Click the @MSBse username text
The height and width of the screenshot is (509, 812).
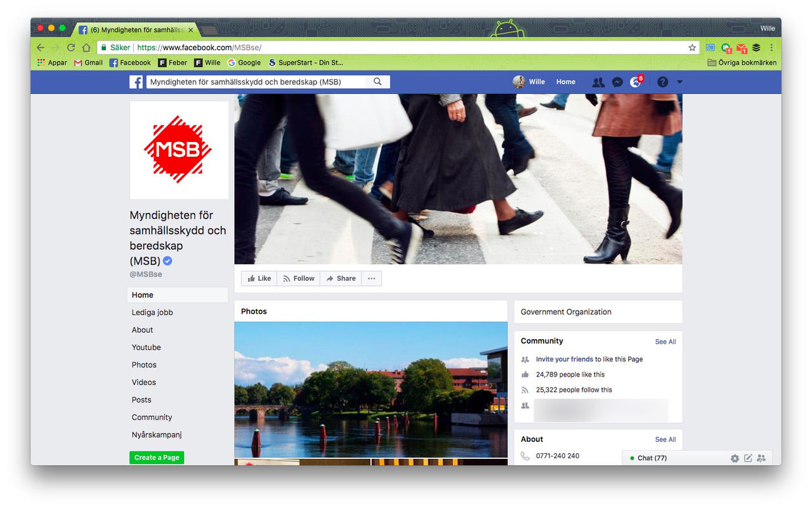coord(146,274)
